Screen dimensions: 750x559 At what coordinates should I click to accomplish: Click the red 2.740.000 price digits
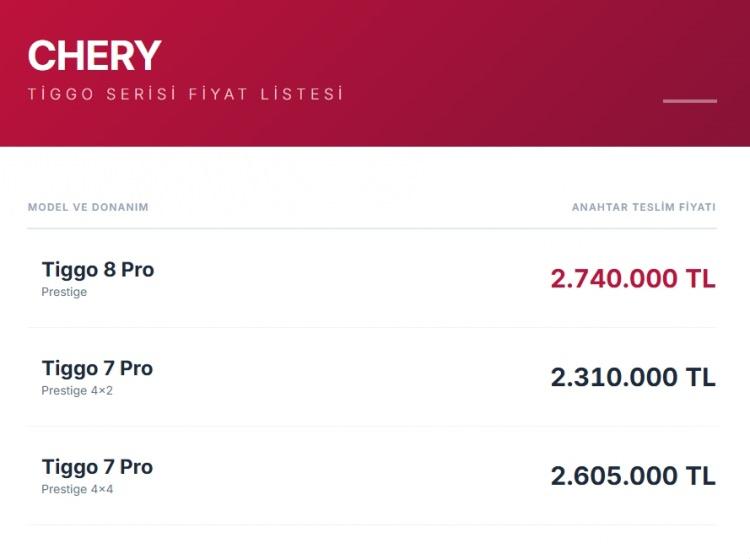[x=614, y=279]
